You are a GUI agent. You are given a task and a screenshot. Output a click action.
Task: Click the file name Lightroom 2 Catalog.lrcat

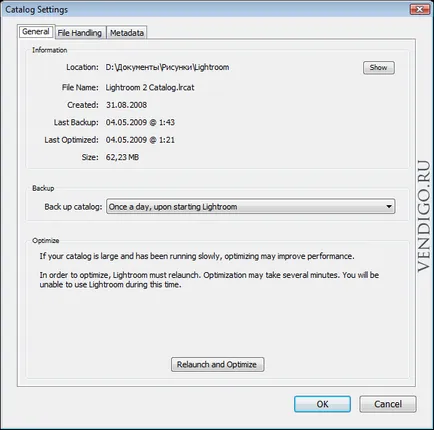pos(150,88)
